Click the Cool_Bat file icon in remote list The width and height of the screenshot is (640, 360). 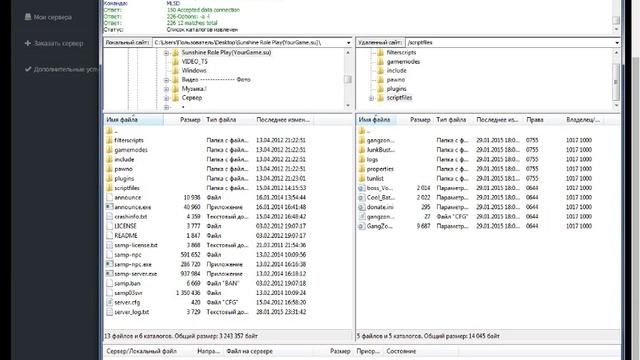362,198
